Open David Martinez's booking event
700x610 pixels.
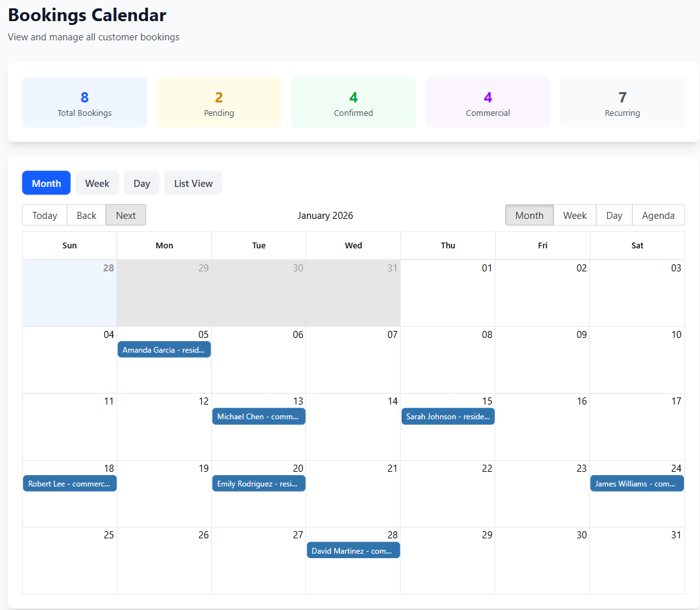pyautogui.click(x=353, y=550)
